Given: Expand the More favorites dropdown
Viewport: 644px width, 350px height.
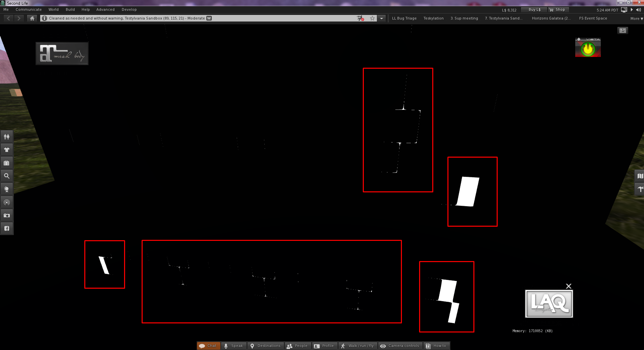Looking at the screenshot, I should tap(637, 19).
